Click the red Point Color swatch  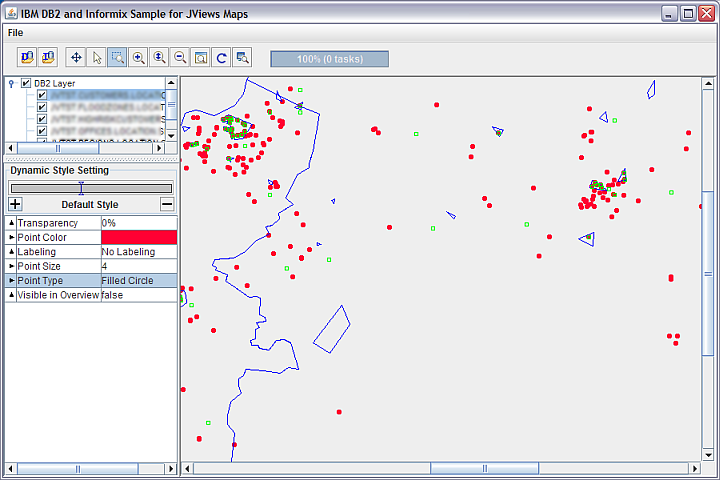click(x=139, y=237)
